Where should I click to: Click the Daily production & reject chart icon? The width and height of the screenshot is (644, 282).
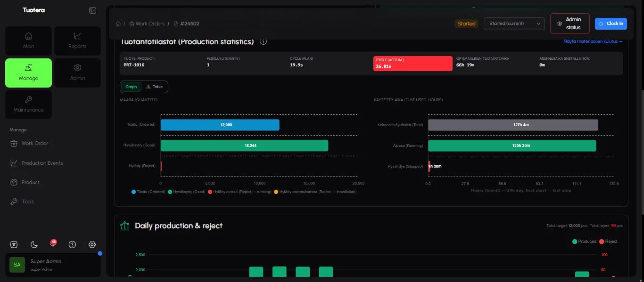coord(125,226)
